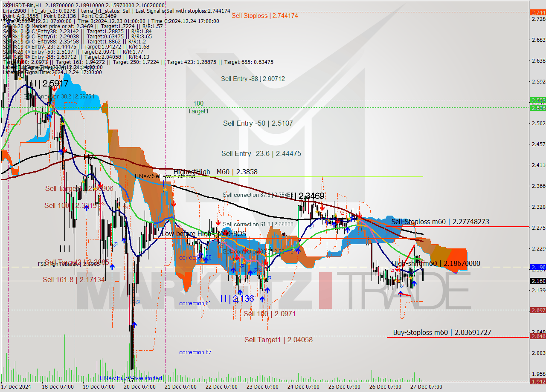Click the red 2.744 price axis tag

coord(537,12)
